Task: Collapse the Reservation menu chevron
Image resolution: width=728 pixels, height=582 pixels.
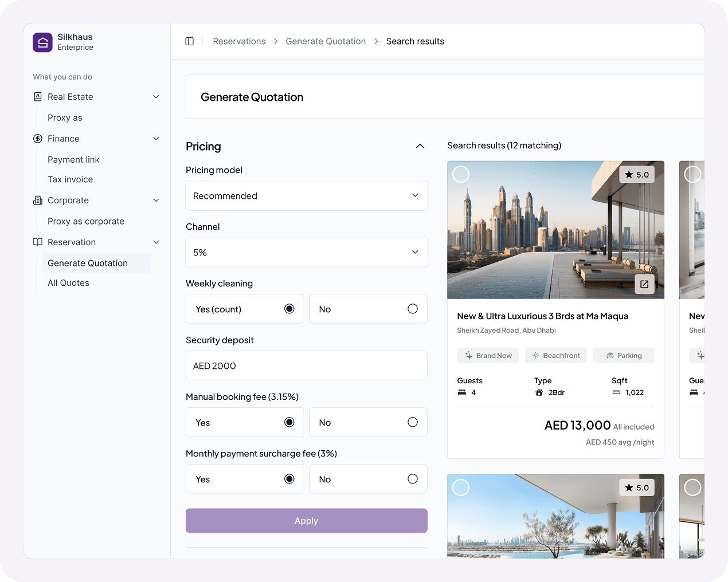Action: point(156,242)
